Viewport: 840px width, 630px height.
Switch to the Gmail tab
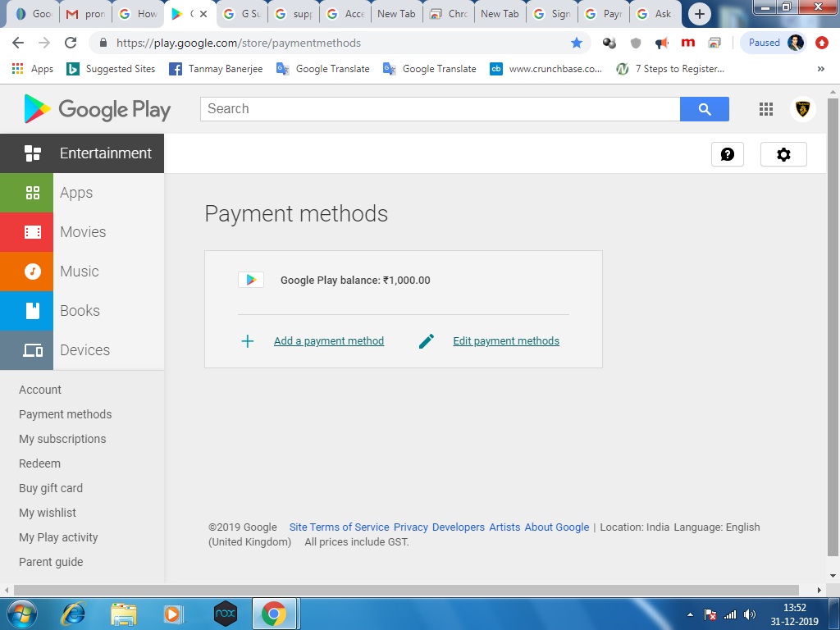85,14
